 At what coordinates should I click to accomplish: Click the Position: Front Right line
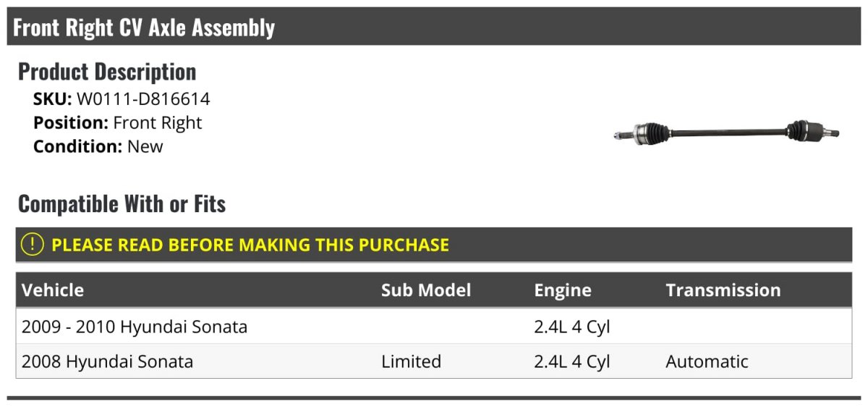coord(118,122)
